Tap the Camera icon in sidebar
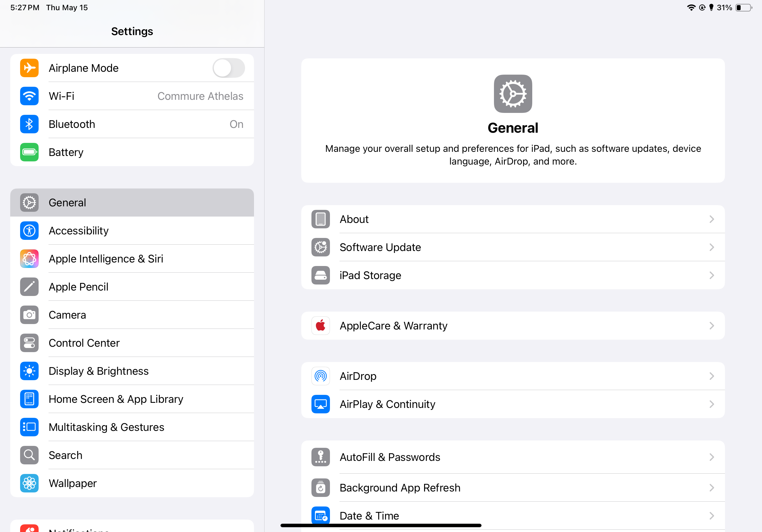This screenshot has width=762, height=532. [29, 315]
